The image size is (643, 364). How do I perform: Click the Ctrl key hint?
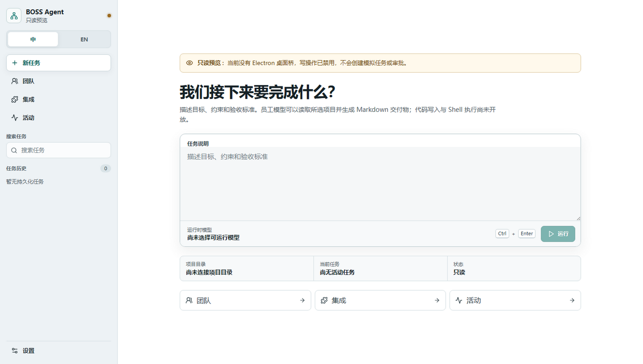coord(502,234)
